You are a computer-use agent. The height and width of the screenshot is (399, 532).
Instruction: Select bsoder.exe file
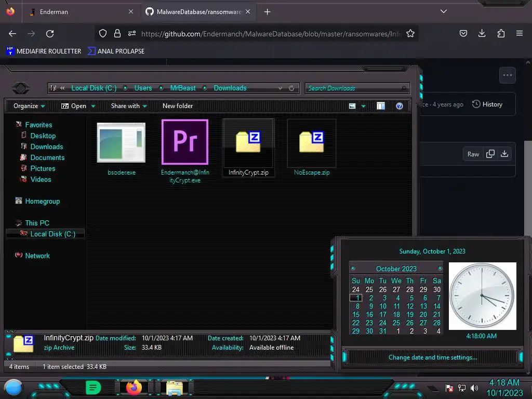pos(121,148)
